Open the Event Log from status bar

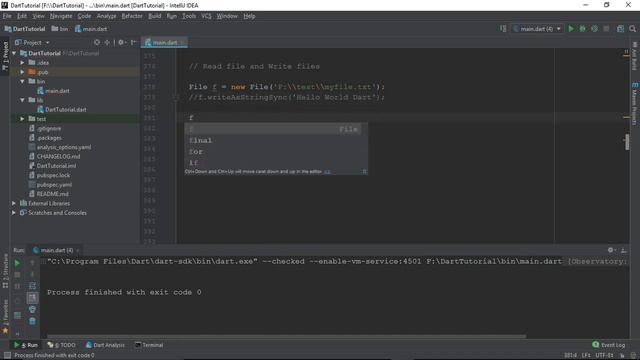coord(609,345)
